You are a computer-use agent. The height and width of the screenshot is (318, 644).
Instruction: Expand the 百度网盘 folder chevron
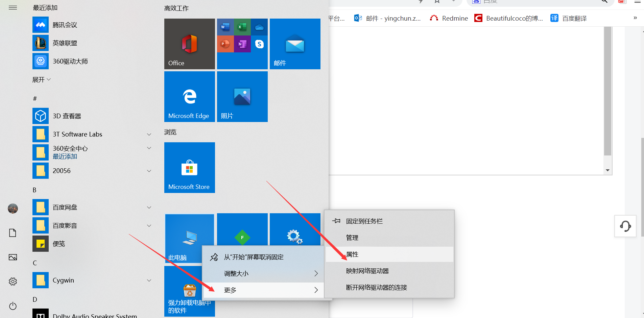pyautogui.click(x=149, y=207)
